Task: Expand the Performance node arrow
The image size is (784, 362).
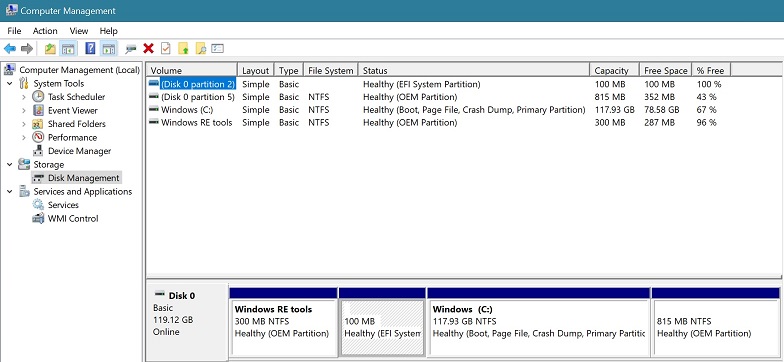Action: point(24,138)
